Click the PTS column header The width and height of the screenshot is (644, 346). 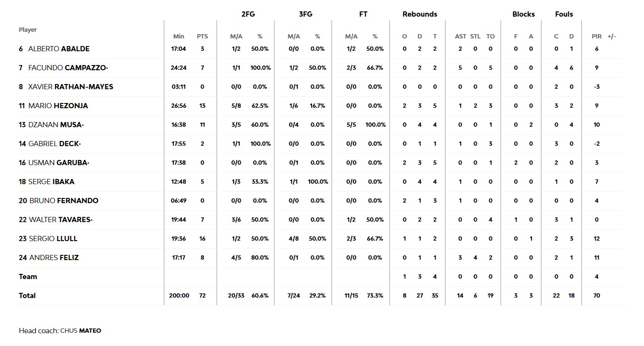[202, 37]
